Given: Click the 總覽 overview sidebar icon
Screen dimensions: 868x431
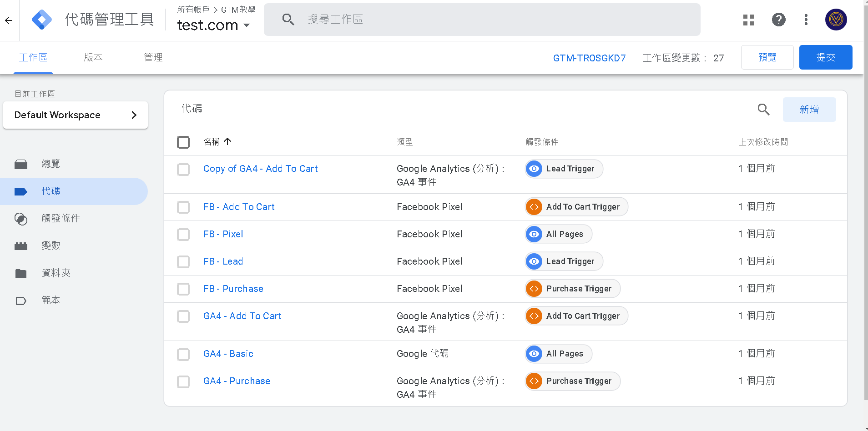Looking at the screenshot, I should click(21, 164).
